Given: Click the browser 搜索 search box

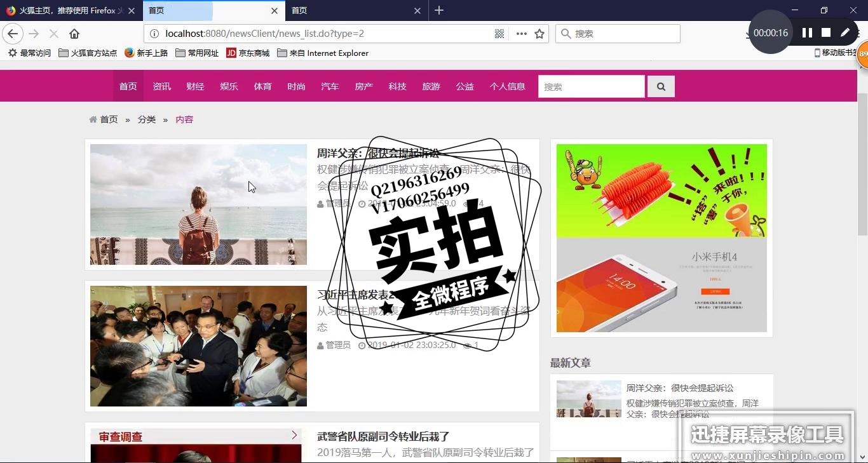Looking at the screenshot, I should 618,34.
